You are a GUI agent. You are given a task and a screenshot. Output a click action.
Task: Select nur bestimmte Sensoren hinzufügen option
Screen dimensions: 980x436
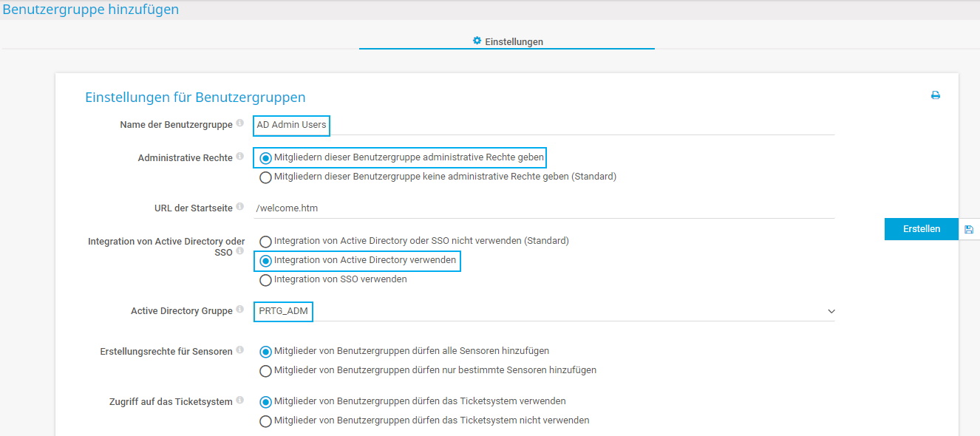pos(265,371)
